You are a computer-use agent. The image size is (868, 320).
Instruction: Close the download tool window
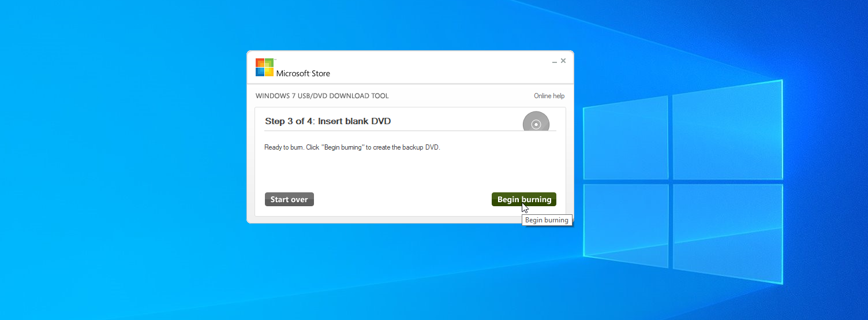coord(563,60)
